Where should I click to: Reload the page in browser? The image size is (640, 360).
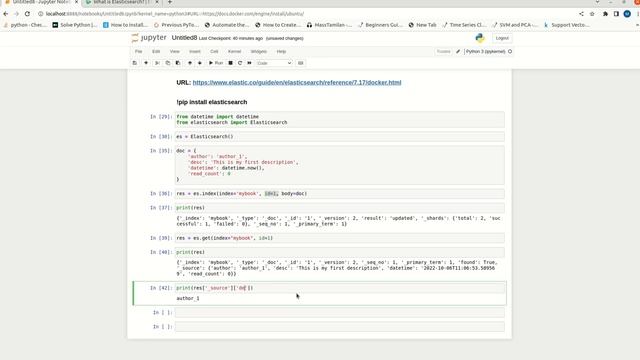click(x=27, y=14)
